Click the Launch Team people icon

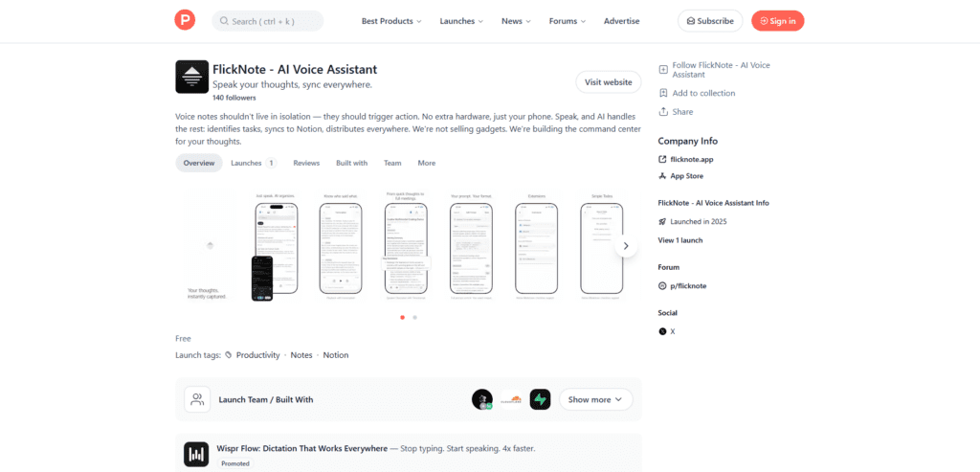coord(197,399)
